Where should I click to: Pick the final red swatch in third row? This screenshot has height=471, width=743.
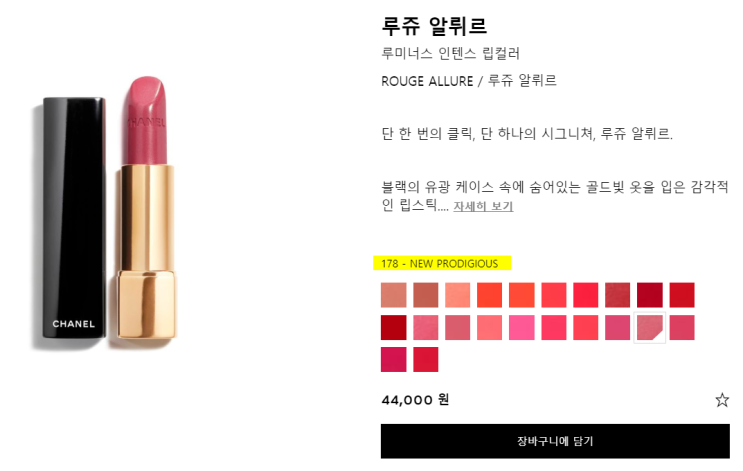(x=426, y=359)
